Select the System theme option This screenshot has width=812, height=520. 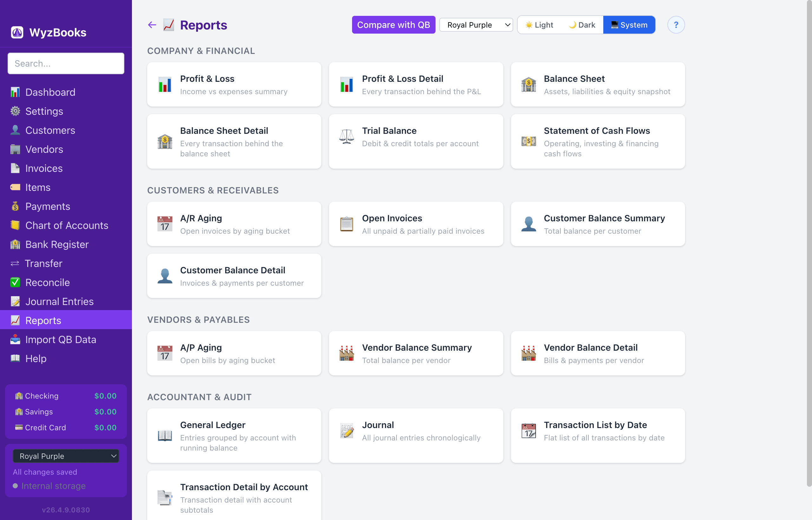click(629, 25)
